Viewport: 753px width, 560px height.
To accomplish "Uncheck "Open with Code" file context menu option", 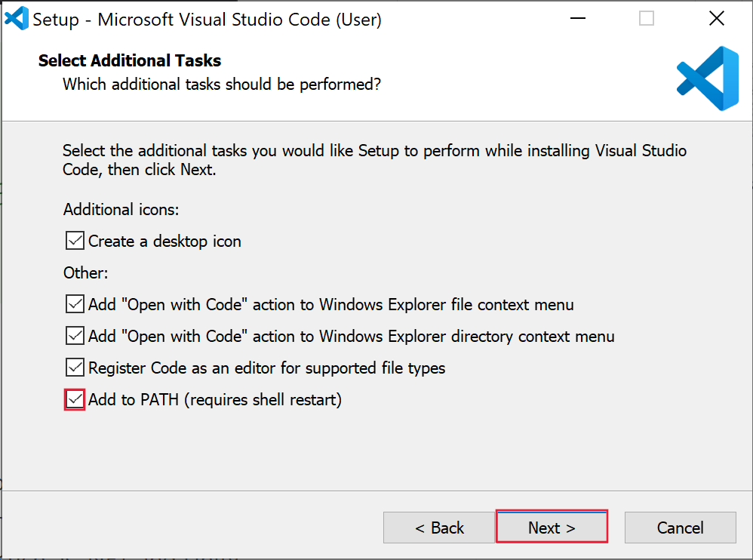I will click(75, 304).
